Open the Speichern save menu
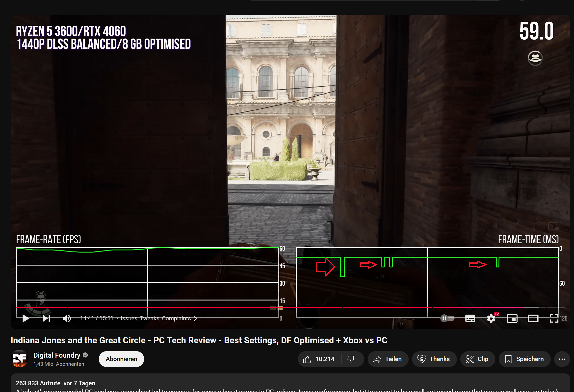The image size is (574, 392). pyautogui.click(x=524, y=359)
